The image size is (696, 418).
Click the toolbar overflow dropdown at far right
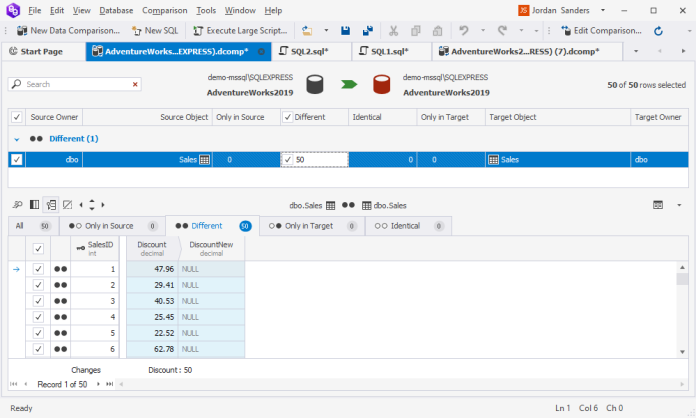point(689,31)
